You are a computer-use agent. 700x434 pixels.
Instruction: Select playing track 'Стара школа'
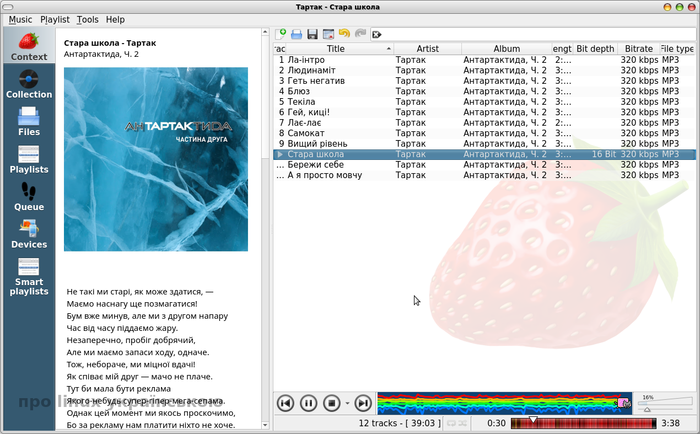pyautogui.click(x=484, y=154)
